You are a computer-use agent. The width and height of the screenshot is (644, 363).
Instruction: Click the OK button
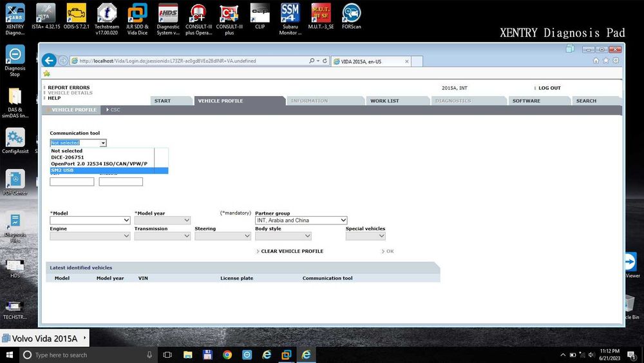(x=390, y=251)
